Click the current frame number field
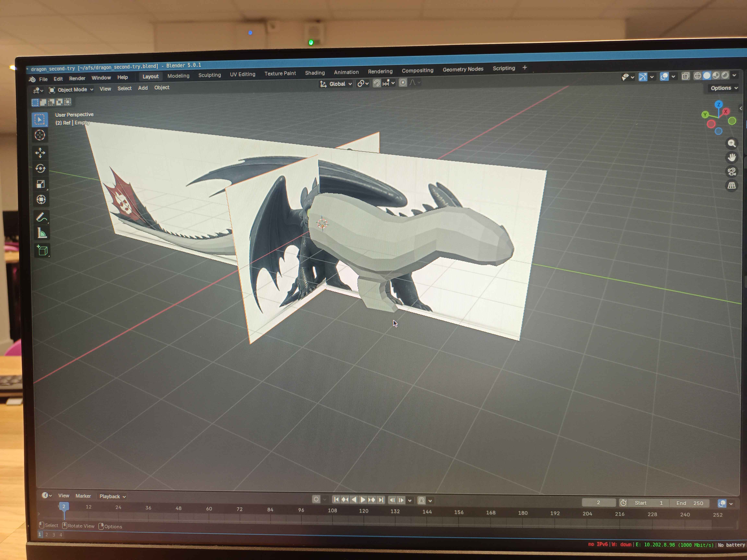 pos(598,502)
